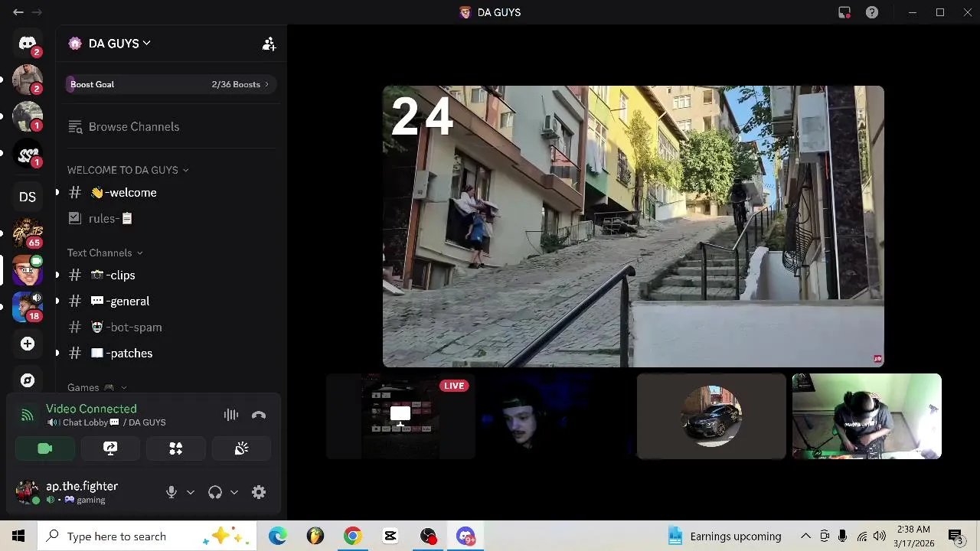Open server icon with 65 badge
The image size is (980, 551).
28,233
